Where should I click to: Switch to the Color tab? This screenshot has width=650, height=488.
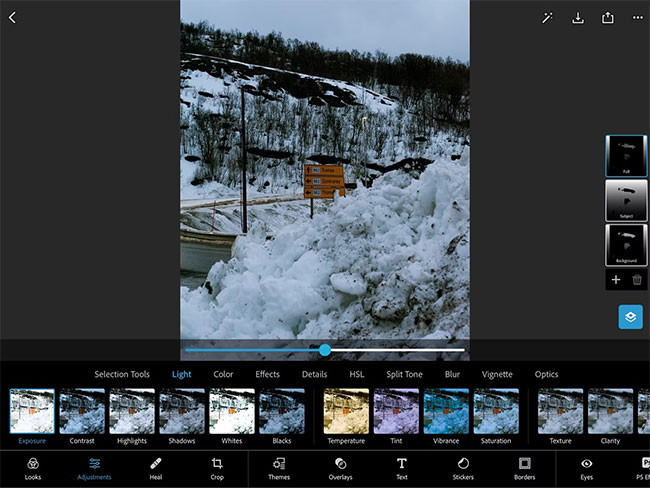point(223,374)
